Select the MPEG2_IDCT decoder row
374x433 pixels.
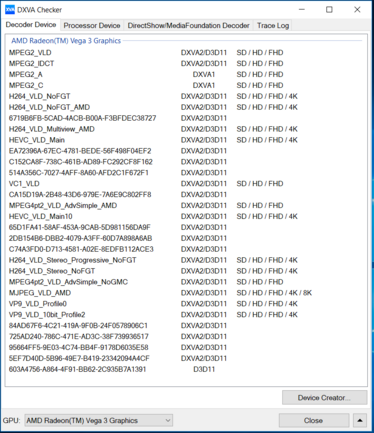187,64
